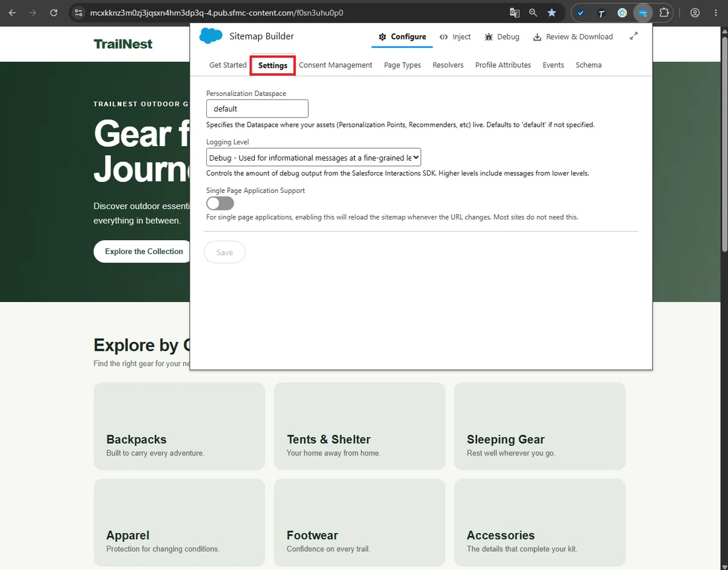Open the Sleeping Gear category card
Screen dimensions: 728x570
point(539,426)
